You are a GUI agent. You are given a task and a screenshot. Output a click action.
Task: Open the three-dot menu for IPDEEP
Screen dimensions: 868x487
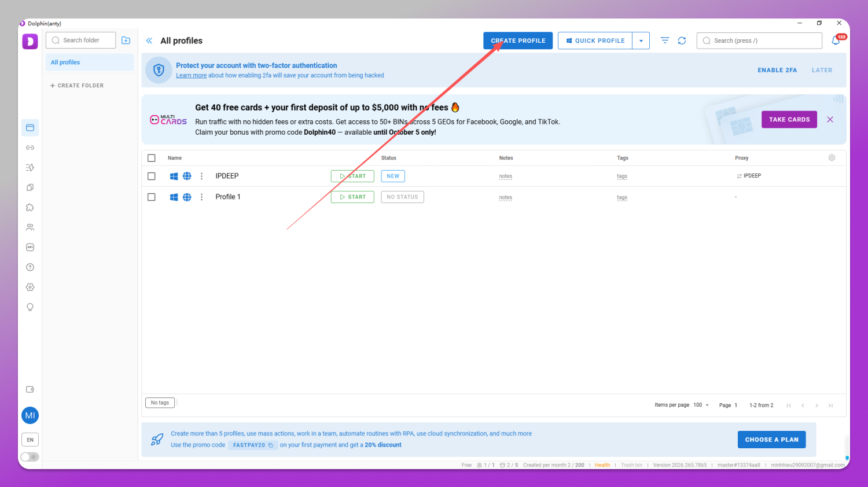(201, 176)
